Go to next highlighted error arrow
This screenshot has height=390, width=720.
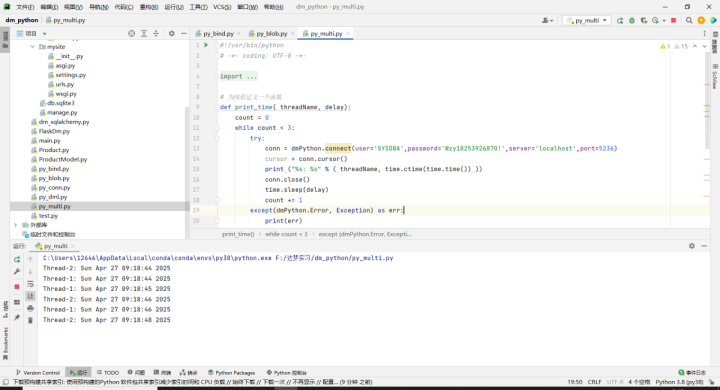(x=704, y=46)
